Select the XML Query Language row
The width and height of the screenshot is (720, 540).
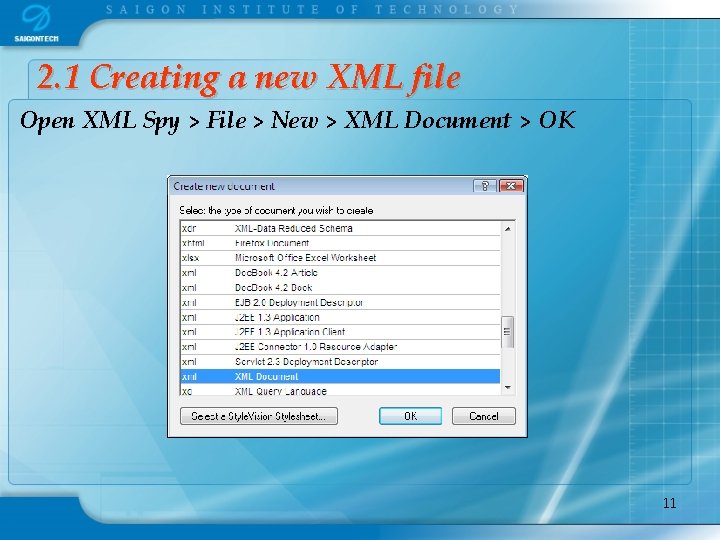pyautogui.click(x=340, y=390)
